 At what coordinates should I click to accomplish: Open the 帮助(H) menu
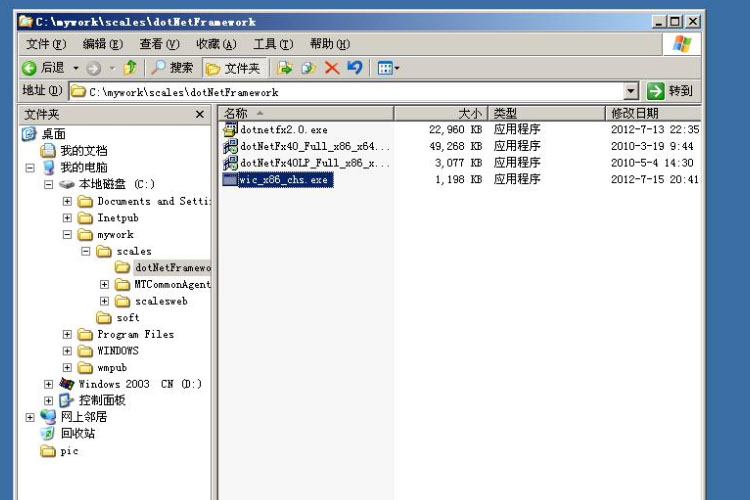click(330, 44)
